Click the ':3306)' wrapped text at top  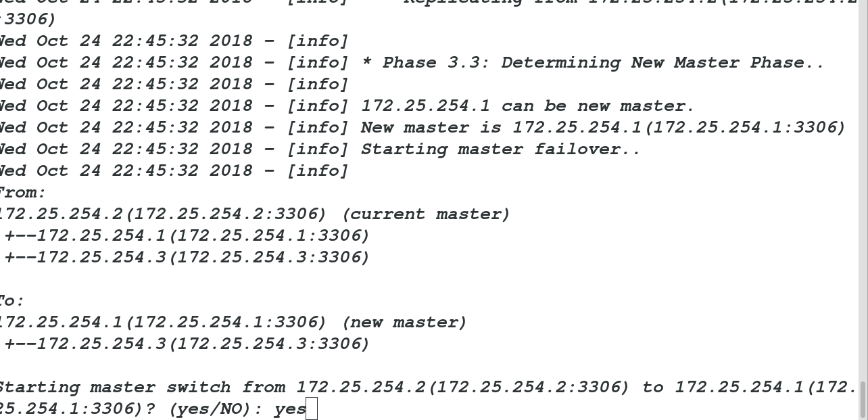click(28, 20)
